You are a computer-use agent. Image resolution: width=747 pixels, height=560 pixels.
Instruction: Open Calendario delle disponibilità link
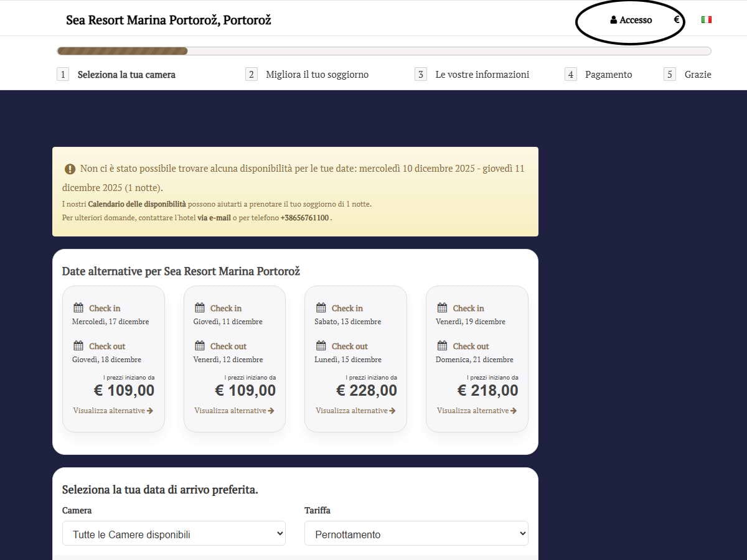137,204
